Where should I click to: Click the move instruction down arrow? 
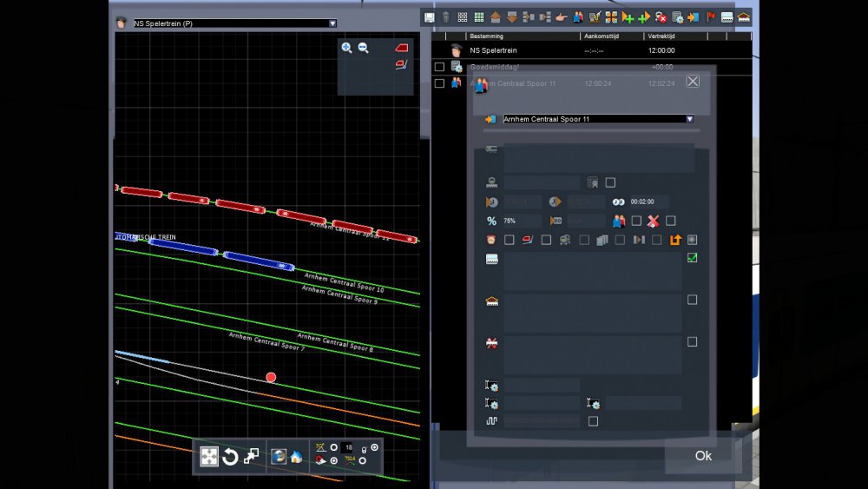512,17
